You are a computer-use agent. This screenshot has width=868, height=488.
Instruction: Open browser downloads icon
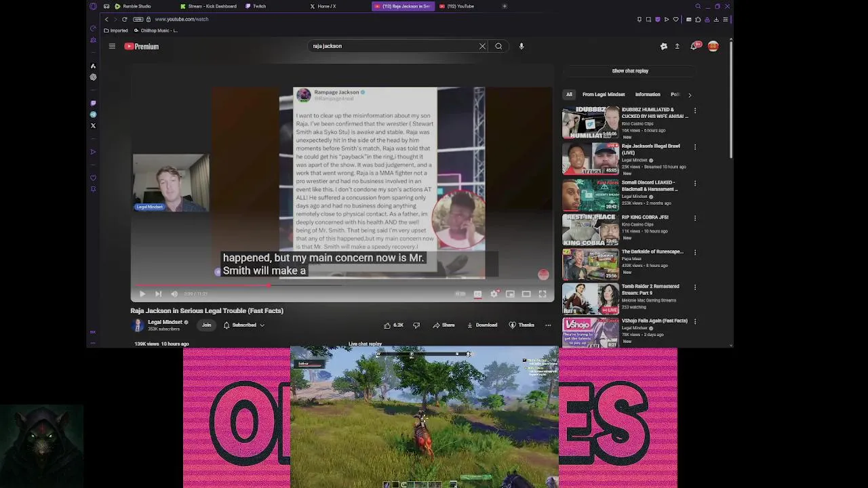(716, 19)
